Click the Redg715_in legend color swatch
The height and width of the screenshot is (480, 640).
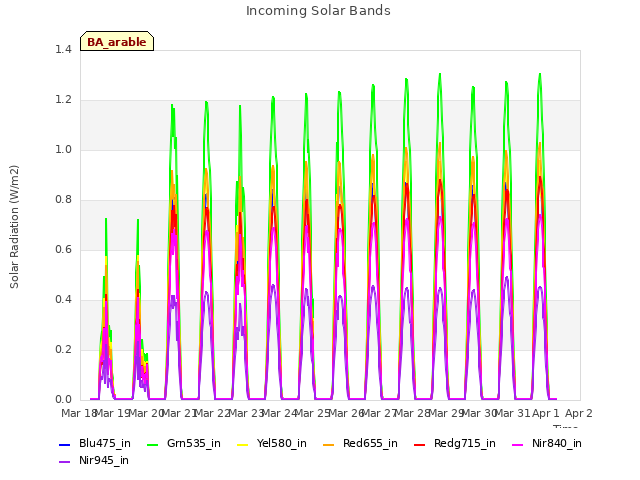420,444
